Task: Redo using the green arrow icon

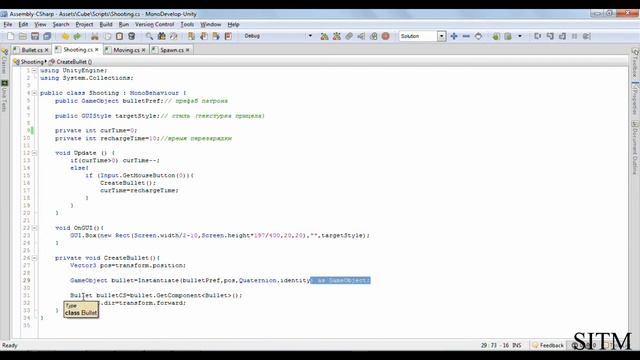Action: [77, 36]
